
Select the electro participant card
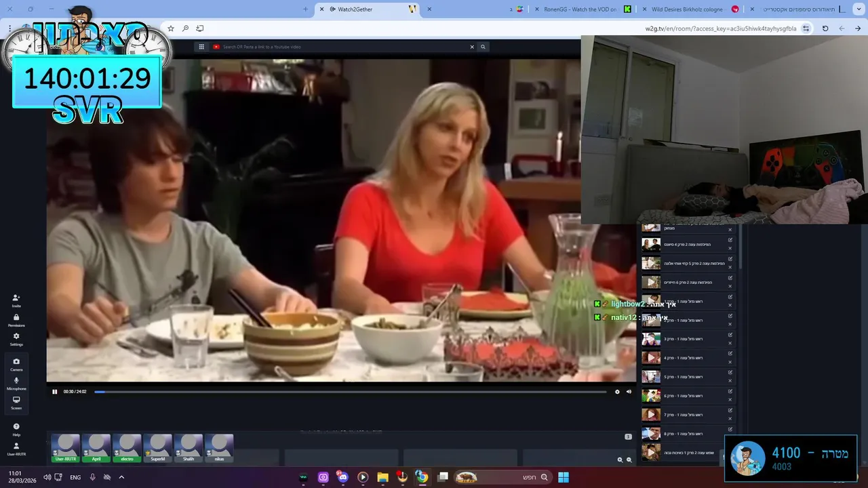click(127, 448)
